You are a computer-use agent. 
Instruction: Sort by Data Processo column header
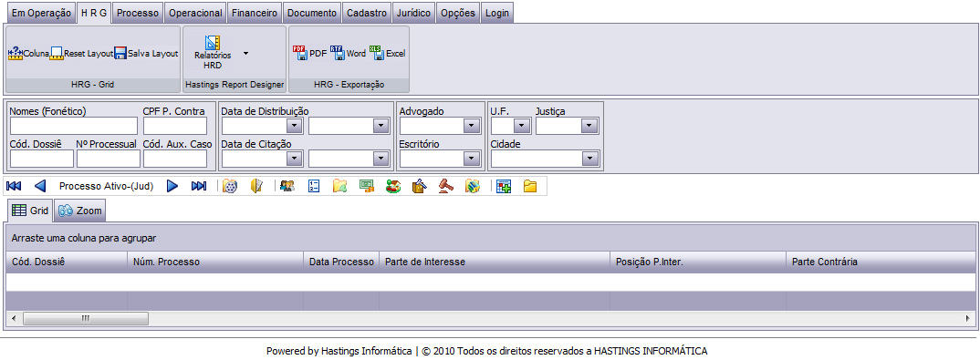[x=341, y=262]
